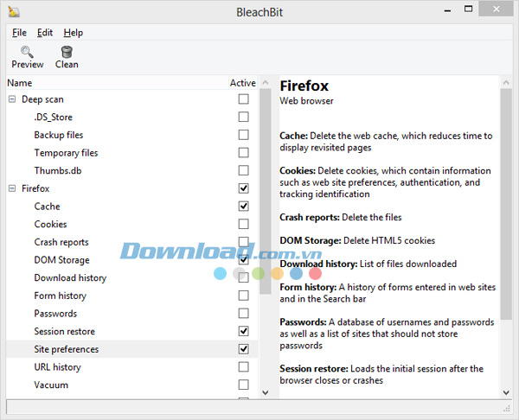Click the Active column header
Image resolution: width=519 pixels, height=420 pixels.
[243, 83]
